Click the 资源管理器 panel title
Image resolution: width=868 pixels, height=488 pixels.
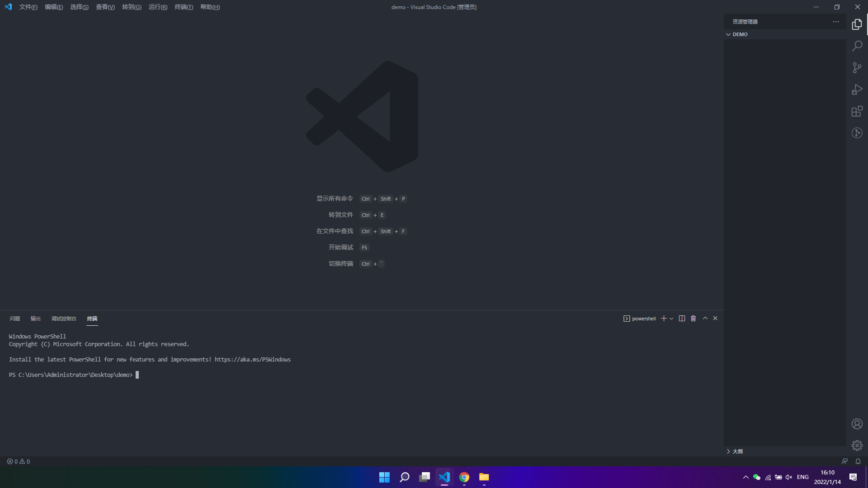pyautogui.click(x=745, y=22)
